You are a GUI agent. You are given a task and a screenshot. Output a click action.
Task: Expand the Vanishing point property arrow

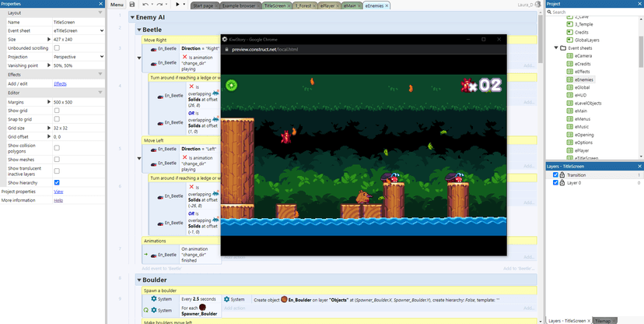49,65
